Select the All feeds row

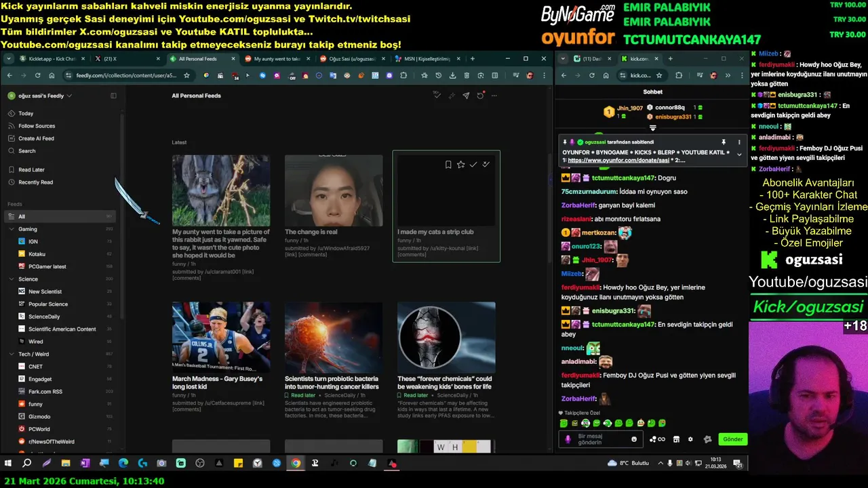click(60, 217)
